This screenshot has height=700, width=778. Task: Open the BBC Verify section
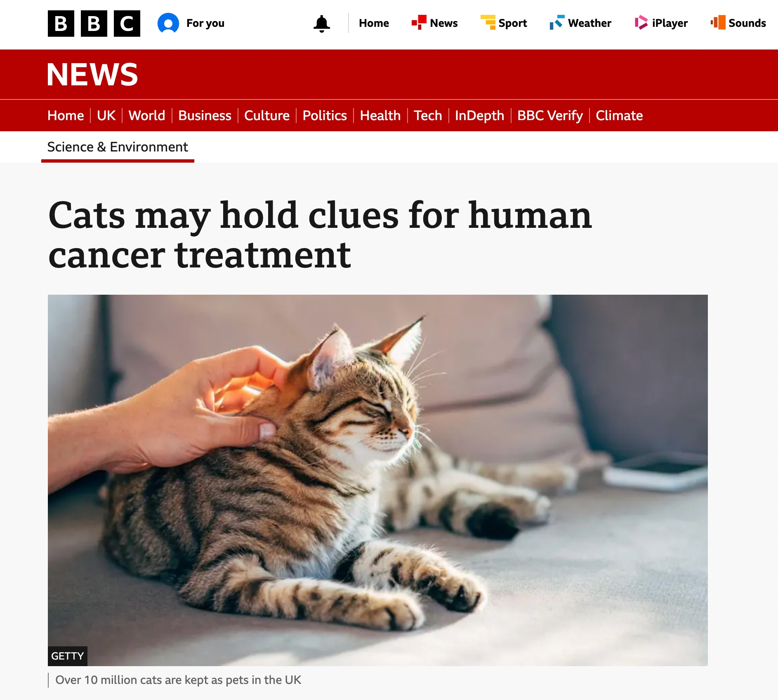[x=550, y=116]
